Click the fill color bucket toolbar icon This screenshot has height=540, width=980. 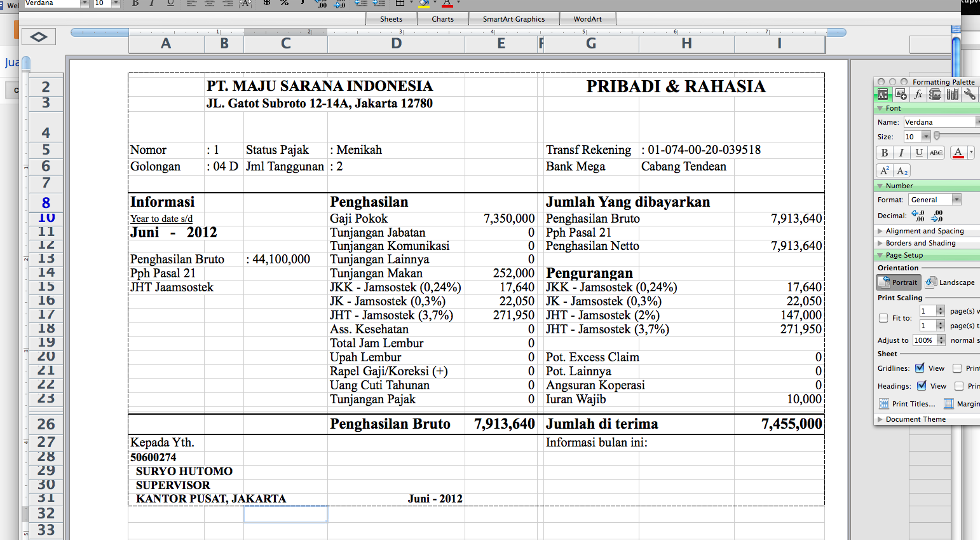(424, 3)
